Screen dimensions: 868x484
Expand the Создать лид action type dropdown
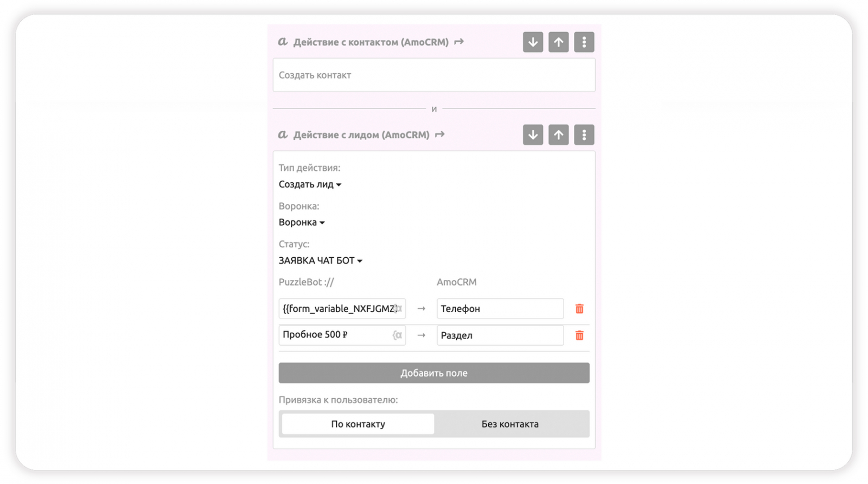(x=310, y=184)
